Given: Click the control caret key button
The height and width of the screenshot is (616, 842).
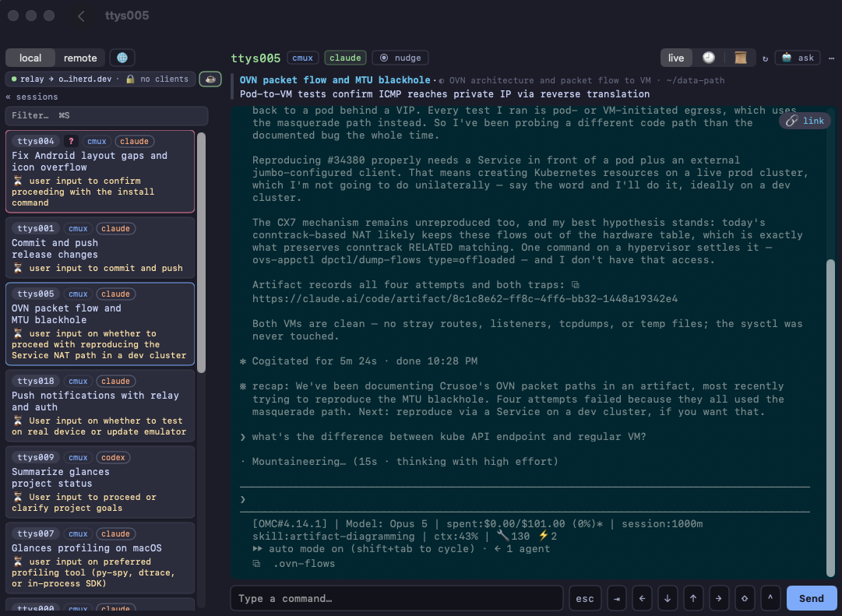Looking at the screenshot, I should 770,599.
